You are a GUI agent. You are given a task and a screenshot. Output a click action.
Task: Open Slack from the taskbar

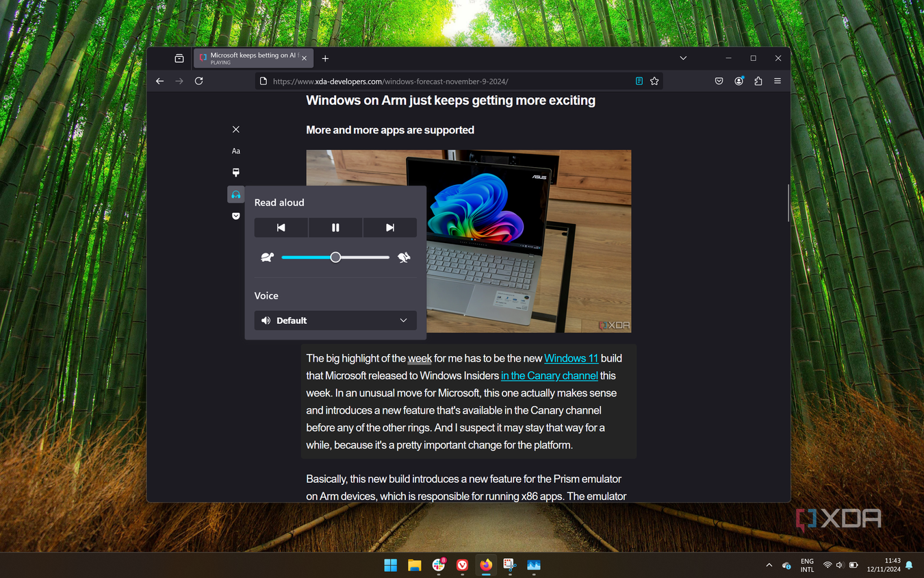click(439, 565)
